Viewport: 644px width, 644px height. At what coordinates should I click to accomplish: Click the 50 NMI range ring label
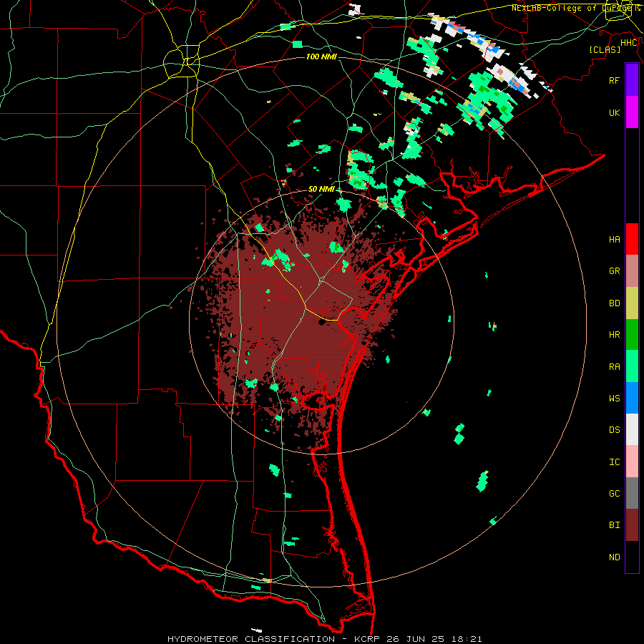pyautogui.click(x=321, y=189)
